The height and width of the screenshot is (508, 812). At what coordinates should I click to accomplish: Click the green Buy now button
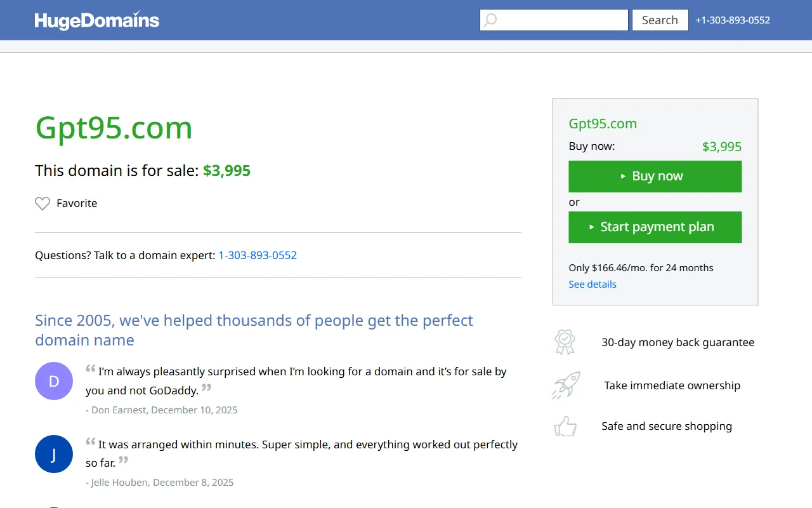click(655, 177)
